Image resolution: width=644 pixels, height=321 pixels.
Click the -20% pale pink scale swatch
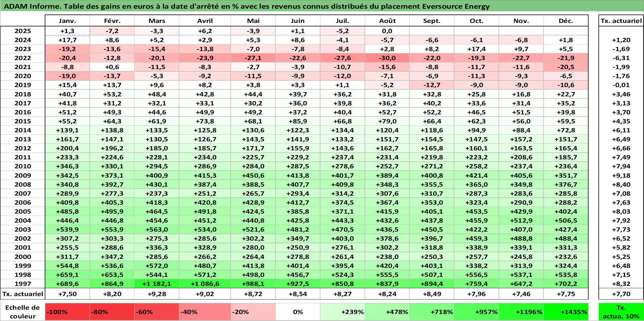coord(253,312)
